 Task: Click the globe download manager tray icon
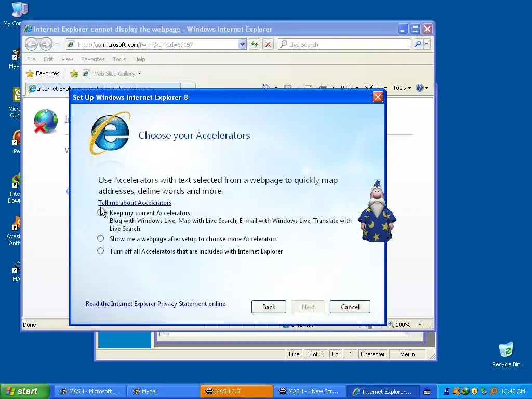pyautogui.click(x=465, y=391)
